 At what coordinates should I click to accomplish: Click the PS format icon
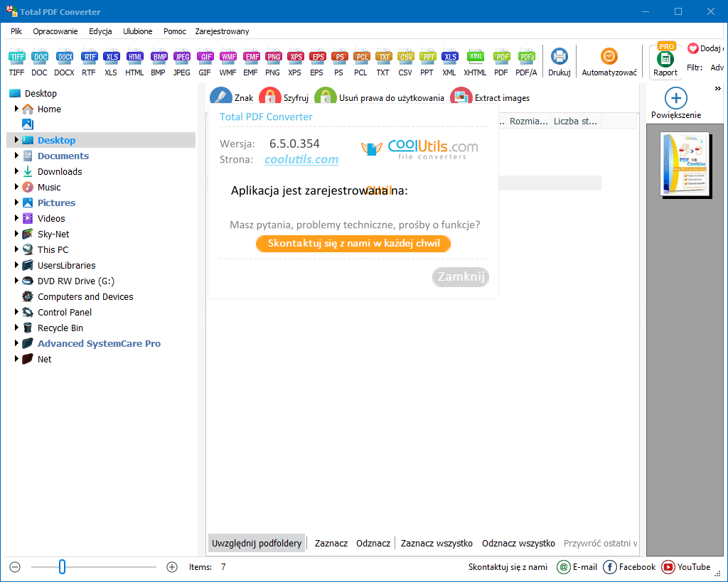coord(339,63)
